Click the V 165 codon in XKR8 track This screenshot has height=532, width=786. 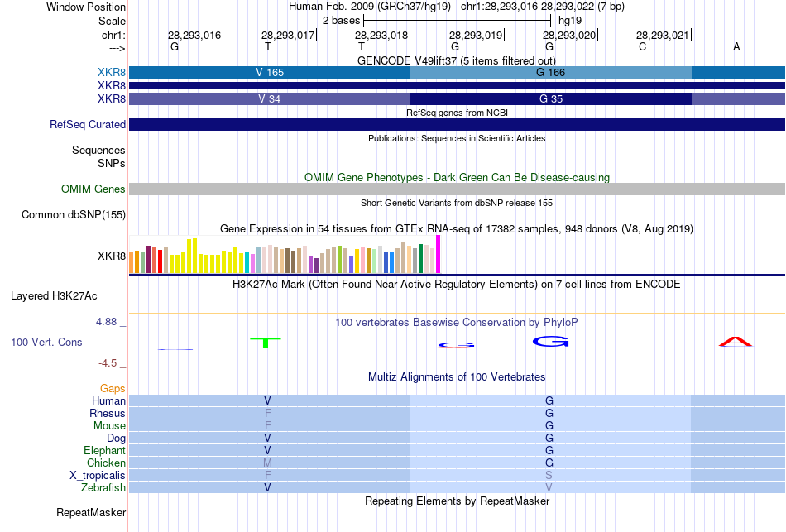[x=270, y=72]
